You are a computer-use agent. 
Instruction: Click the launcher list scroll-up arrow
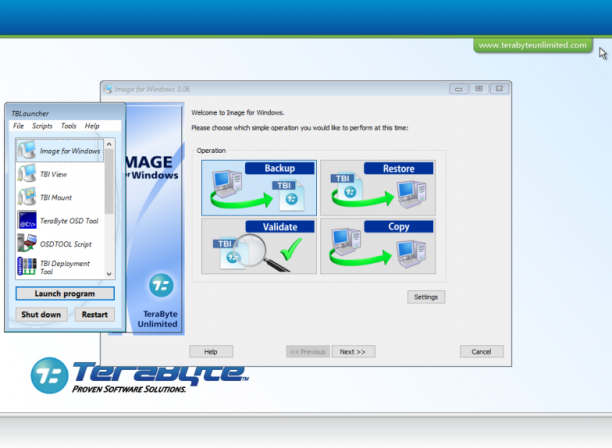[109, 144]
